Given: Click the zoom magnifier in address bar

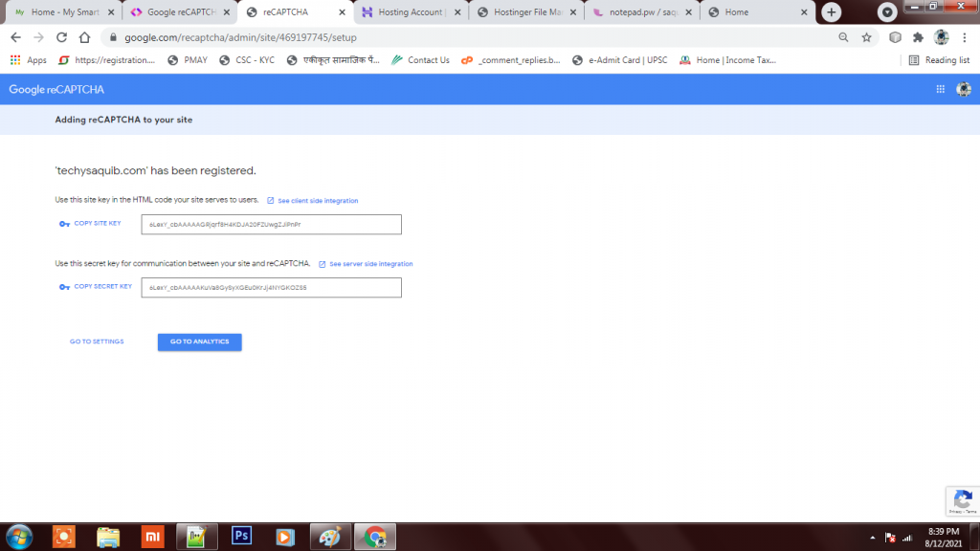Looking at the screenshot, I should pyautogui.click(x=843, y=37).
